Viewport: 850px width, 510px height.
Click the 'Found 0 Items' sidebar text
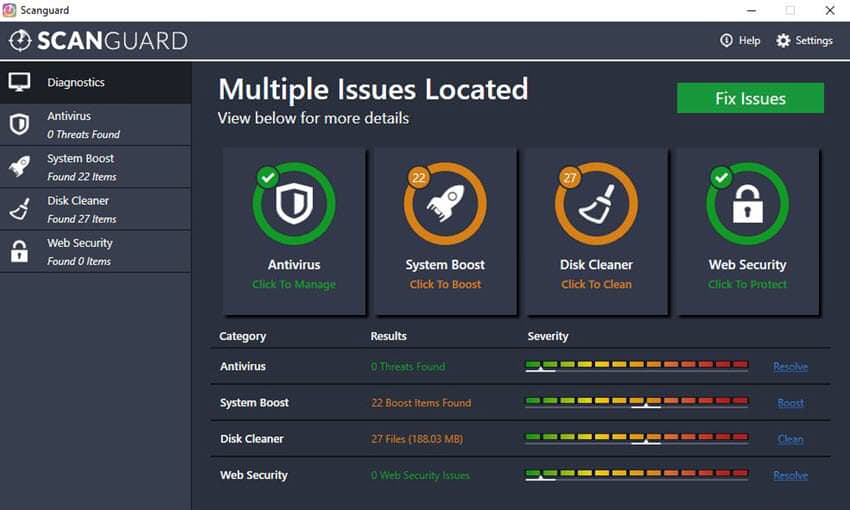[79, 261]
